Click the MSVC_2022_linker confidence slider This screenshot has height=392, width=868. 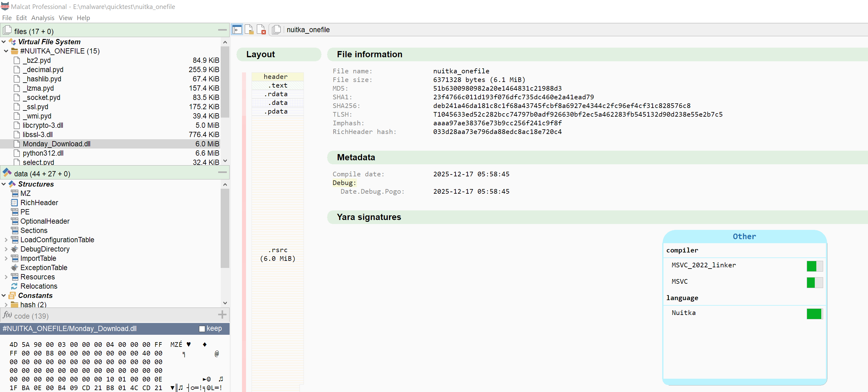click(814, 266)
